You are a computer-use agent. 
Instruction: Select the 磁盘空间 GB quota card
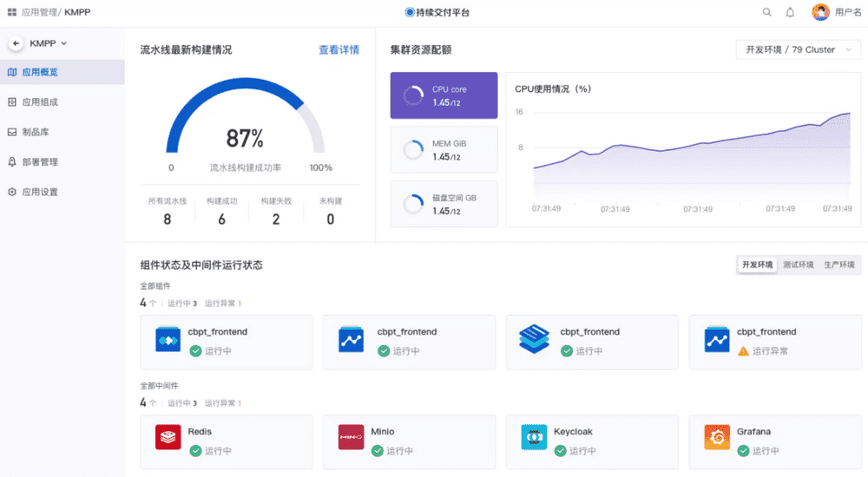click(x=444, y=204)
